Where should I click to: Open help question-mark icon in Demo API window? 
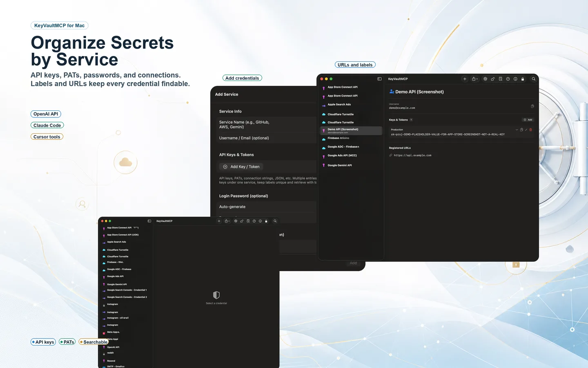508,79
